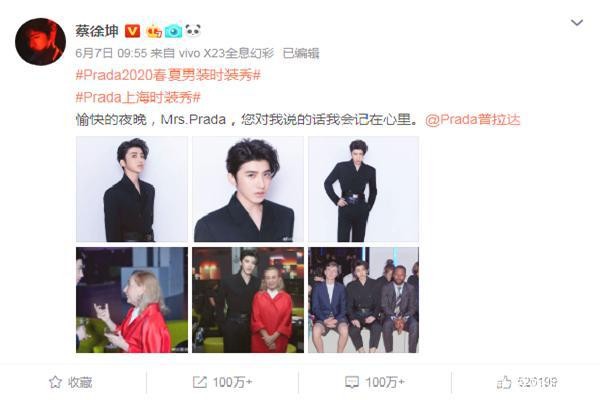Click the panda badge icon
The width and height of the screenshot is (600, 400).
193,30
